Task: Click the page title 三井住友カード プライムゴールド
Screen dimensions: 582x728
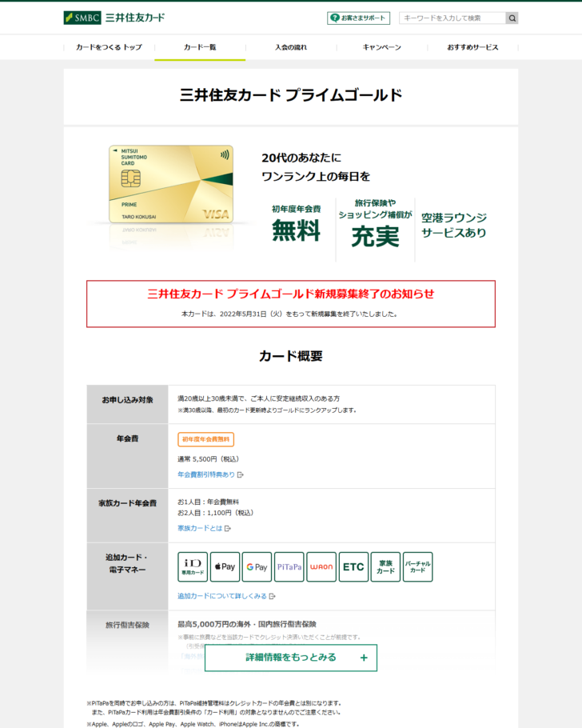Action: point(291,96)
